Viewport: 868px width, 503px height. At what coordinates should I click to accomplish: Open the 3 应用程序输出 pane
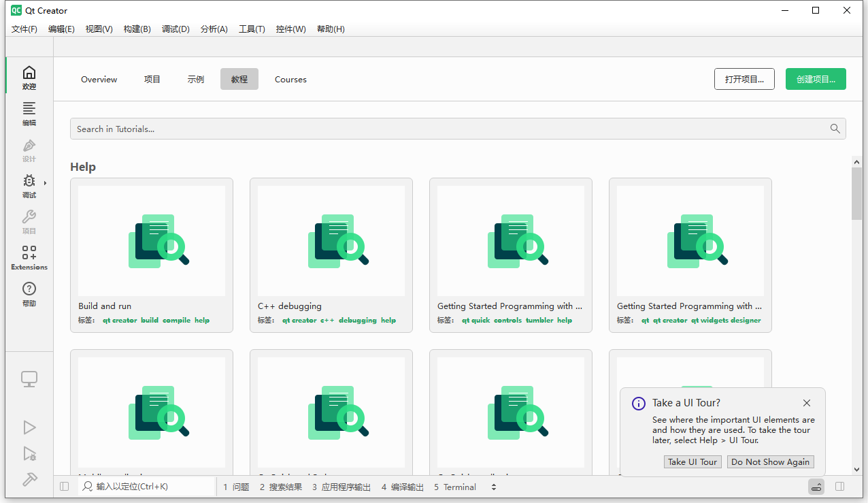point(341,487)
